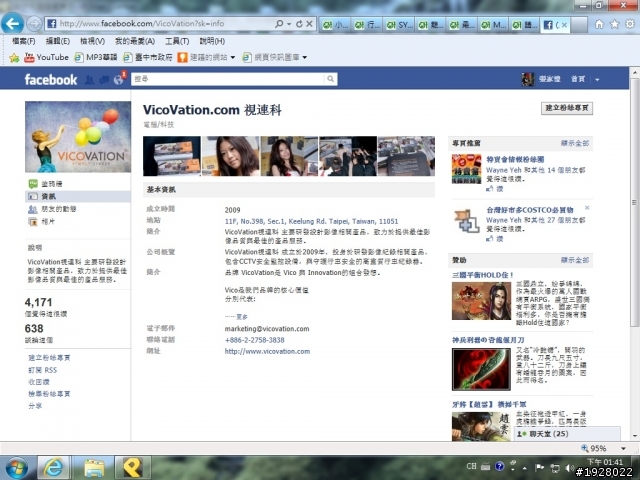Click in the Facebook search field
Viewport: 640px width, 480px height.
[228, 79]
